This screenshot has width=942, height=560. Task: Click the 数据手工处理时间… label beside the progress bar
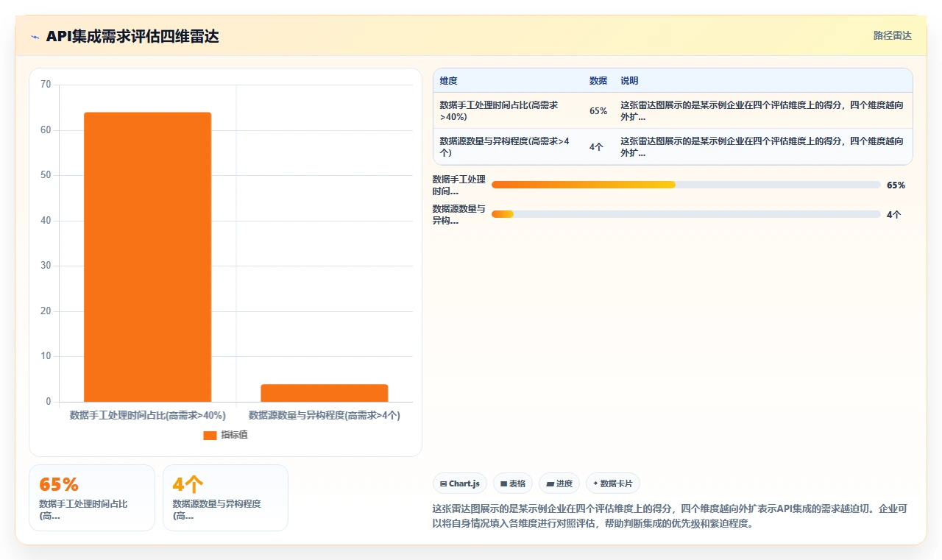click(458, 185)
